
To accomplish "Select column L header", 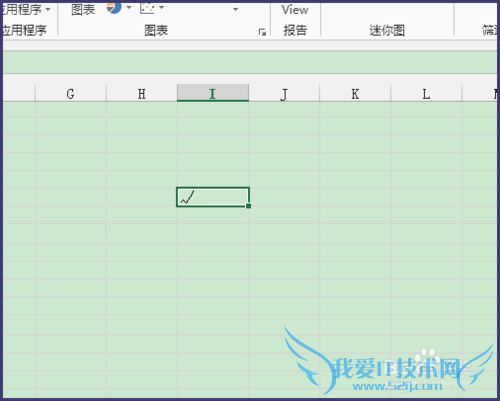I will 426,93.
